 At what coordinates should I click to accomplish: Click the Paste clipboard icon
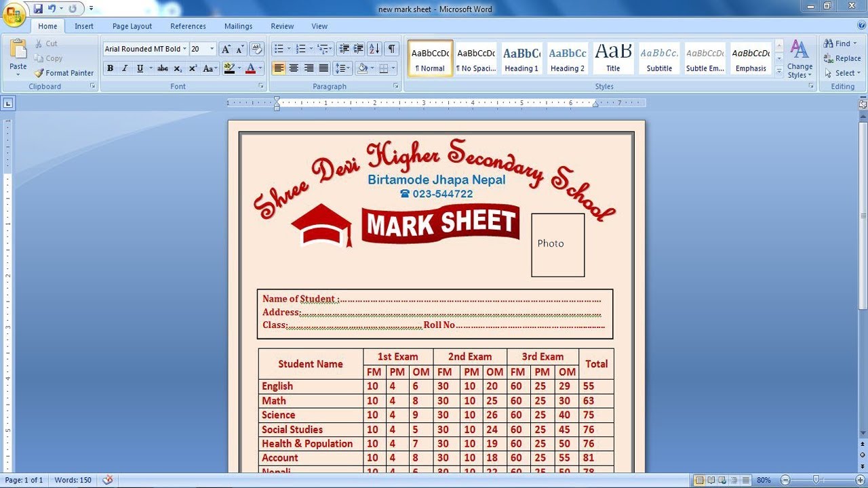18,50
